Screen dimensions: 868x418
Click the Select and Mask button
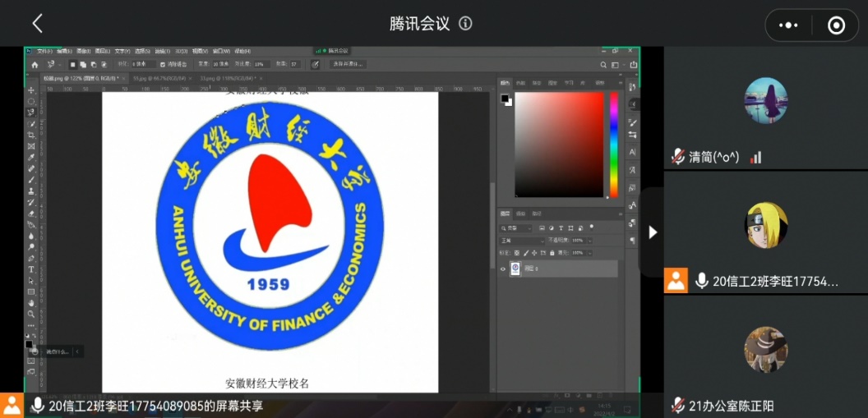click(349, 65)
